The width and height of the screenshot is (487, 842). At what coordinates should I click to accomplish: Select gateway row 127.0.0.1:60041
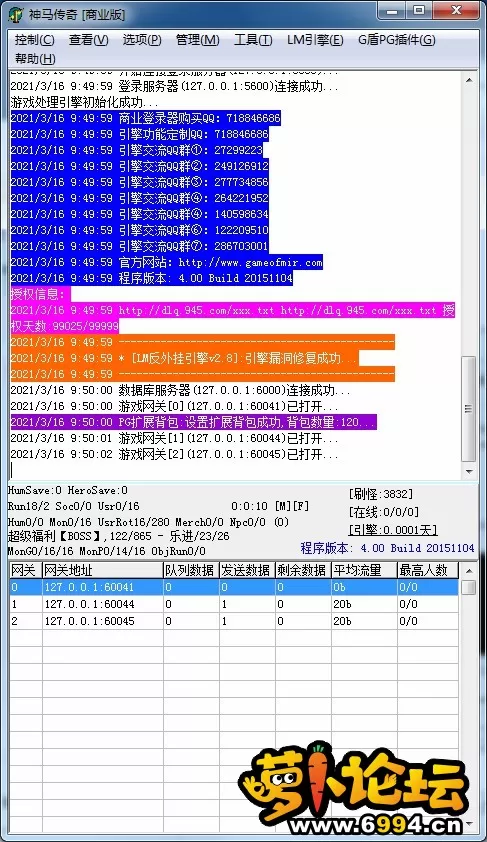(234, 587)
